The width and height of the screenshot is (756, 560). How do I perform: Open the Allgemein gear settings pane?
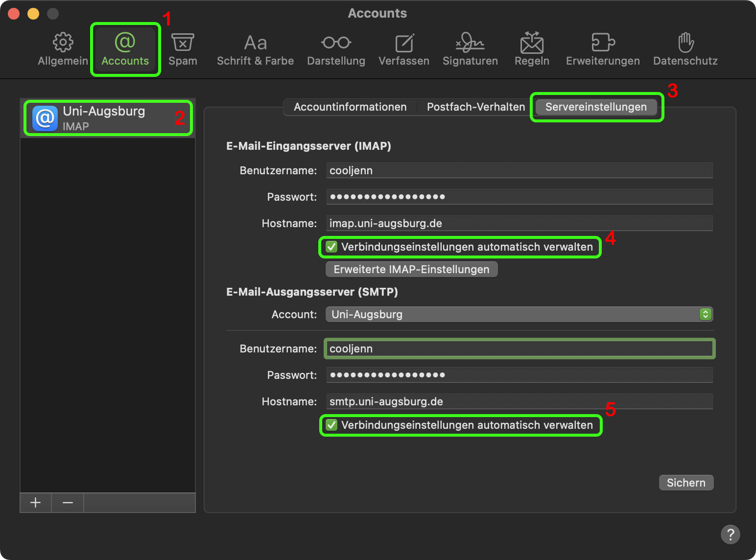(x=63, y=49)
